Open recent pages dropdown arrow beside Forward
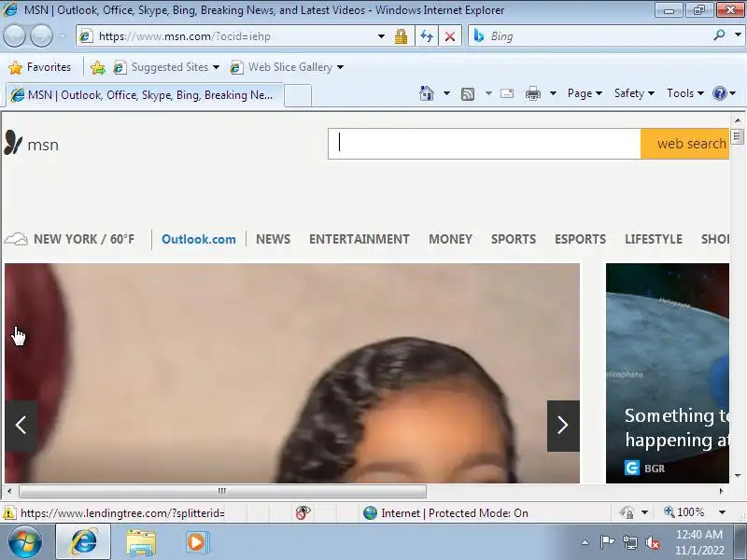This screenshot has width=747, height=560. click(x=62, y=35)
